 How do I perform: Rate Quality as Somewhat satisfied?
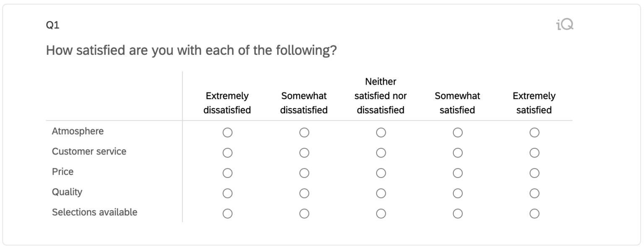457,193
